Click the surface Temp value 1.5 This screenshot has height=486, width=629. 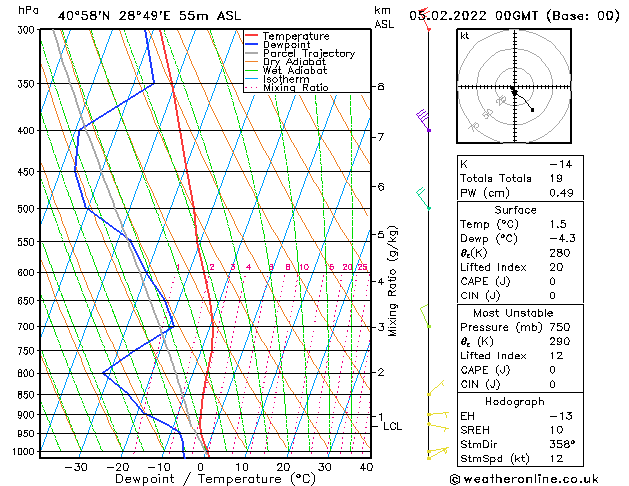558,224
